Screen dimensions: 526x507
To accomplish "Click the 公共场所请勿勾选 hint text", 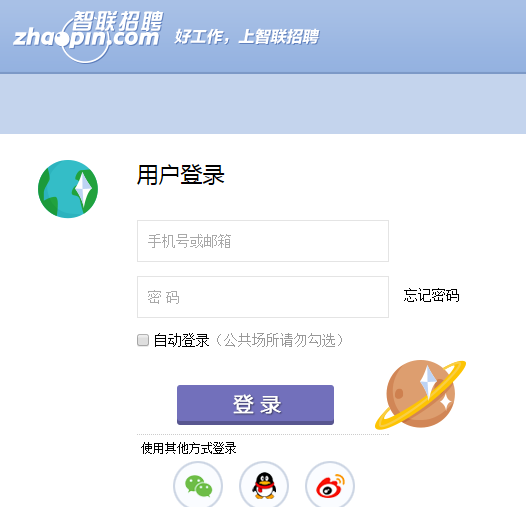I will pyautogui.click(x=280, y=340).
